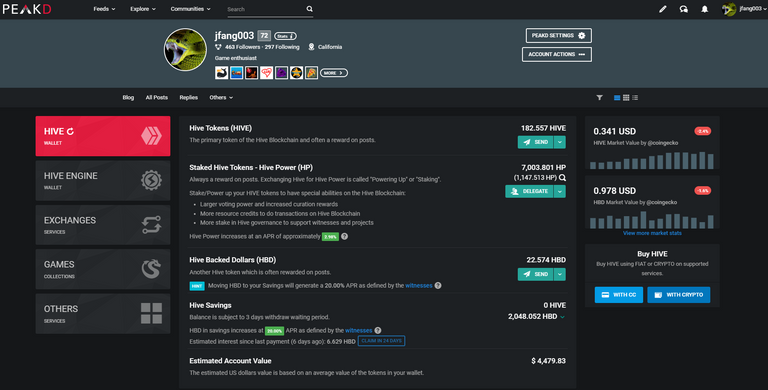The width and height of the screenshot is (768, 390).
Task: Show more badges with MORE button
Action: (334, 73)
